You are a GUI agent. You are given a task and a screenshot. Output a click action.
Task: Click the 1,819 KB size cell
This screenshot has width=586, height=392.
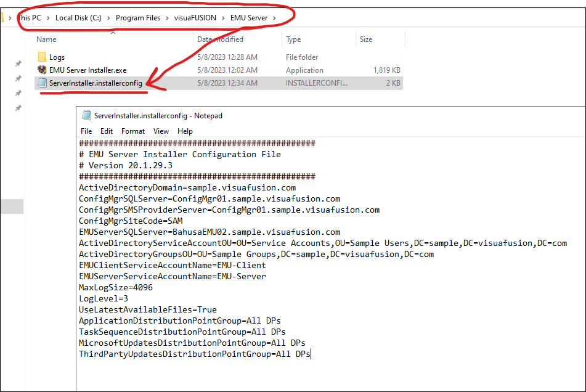387,70
